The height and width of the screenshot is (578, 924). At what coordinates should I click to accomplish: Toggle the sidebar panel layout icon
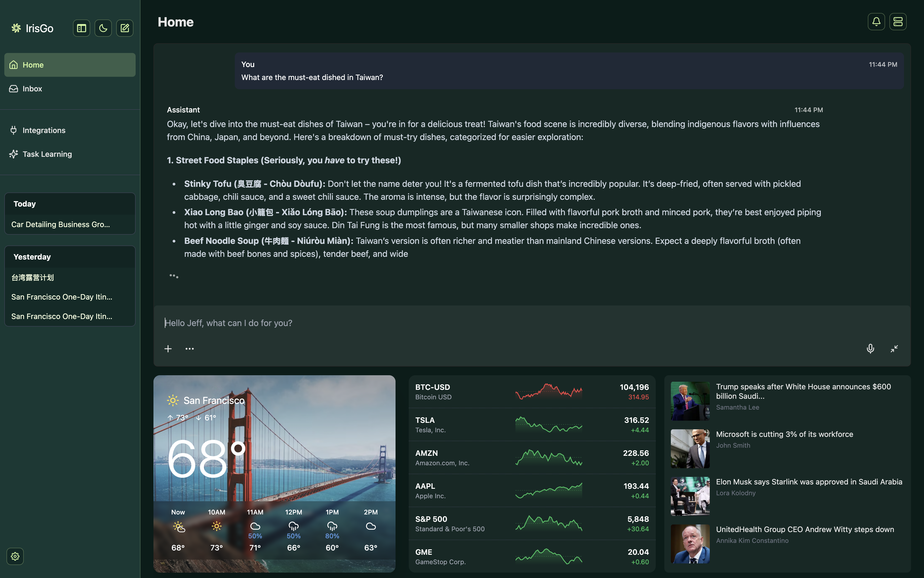point(81,28)
